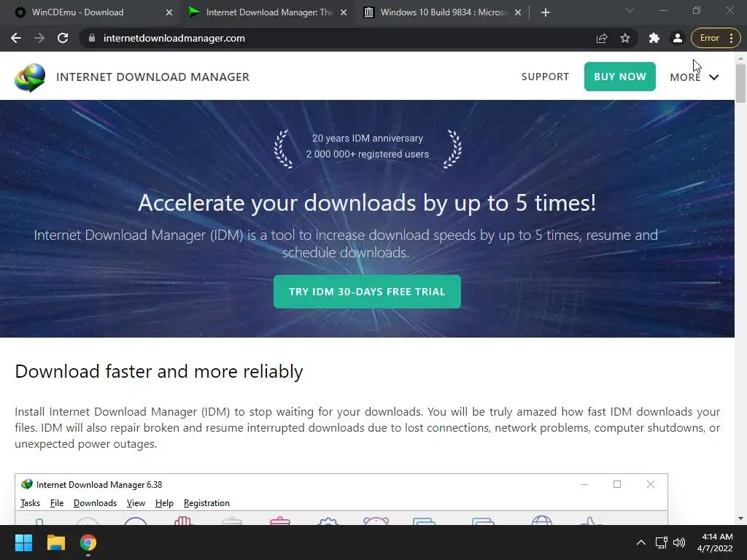747x560 pixels.
Task: Open Chrome extensions puzzle icon
Action: coord(654,38)
